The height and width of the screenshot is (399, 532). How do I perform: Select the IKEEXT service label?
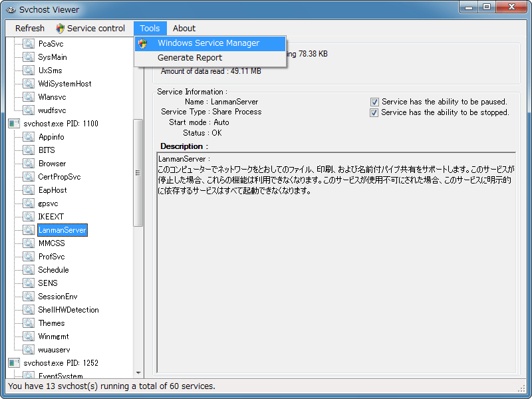51,217
